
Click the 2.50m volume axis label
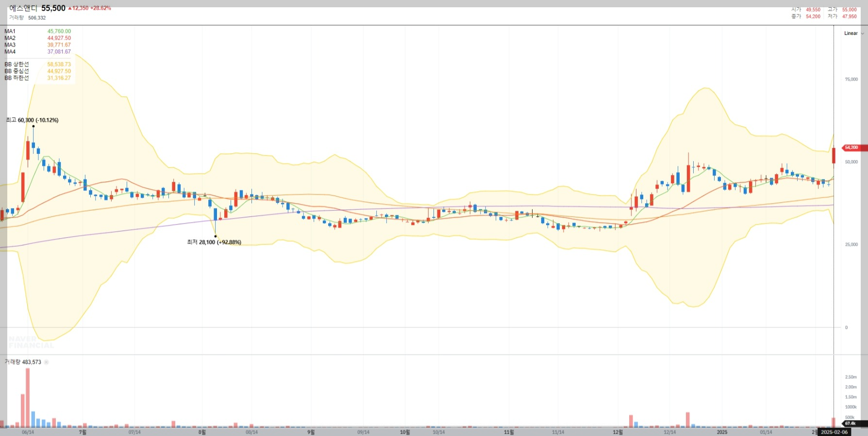click(851, 377)
